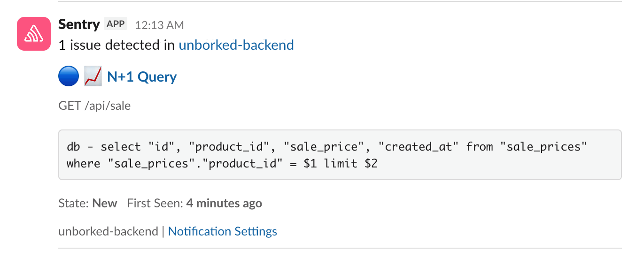Click "created_at" column in the query
Image resolution: width=644 pixels, height=258 pixels.
click(421, 147)
